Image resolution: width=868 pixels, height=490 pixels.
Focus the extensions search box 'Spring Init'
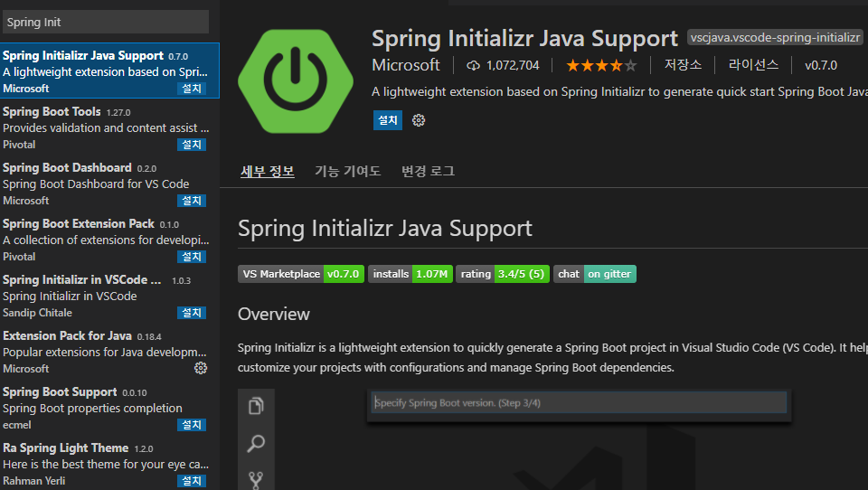[106, 22]
